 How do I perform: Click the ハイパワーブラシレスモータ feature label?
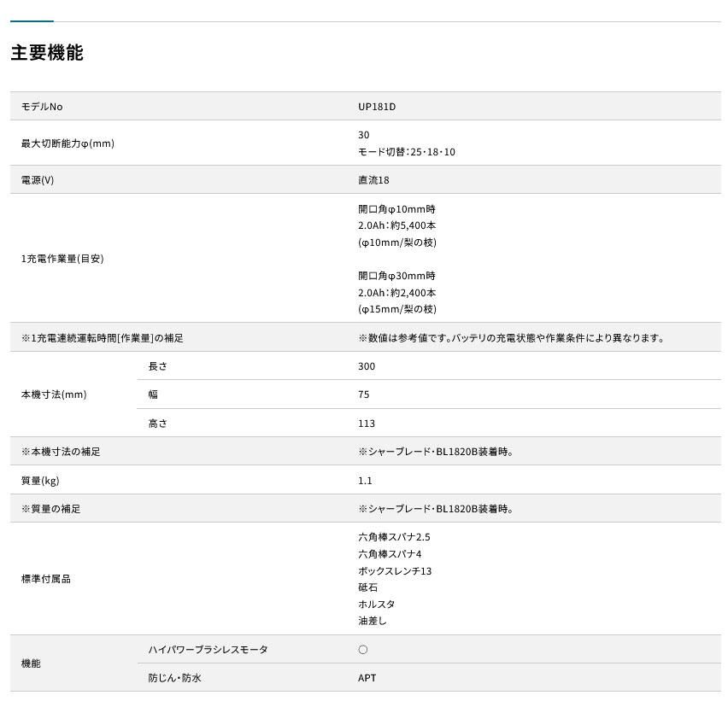(x=208, y=650)
